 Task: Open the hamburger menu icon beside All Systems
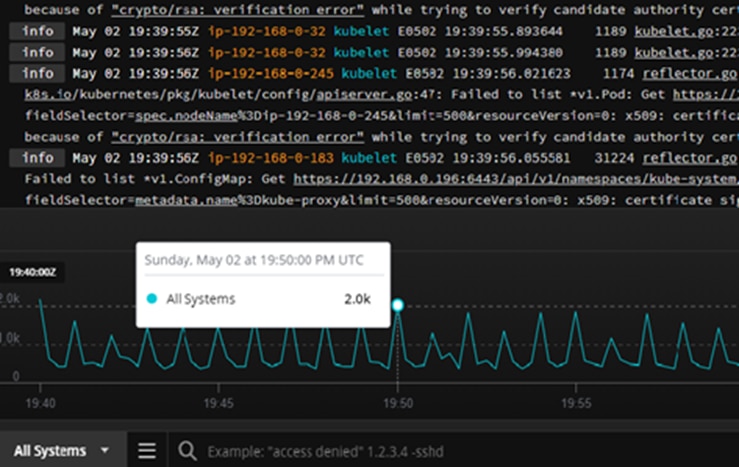click(147, 450)
